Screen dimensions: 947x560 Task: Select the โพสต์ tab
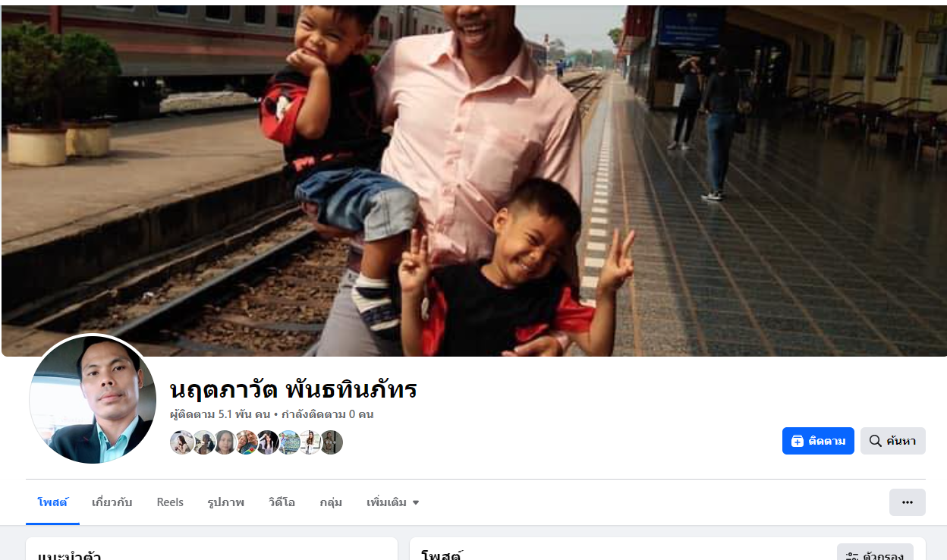tap(52, 502)
